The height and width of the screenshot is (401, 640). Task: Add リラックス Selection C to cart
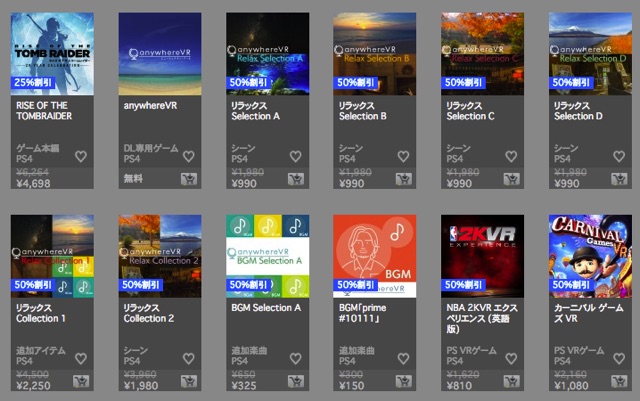click(x=511, y=179)
